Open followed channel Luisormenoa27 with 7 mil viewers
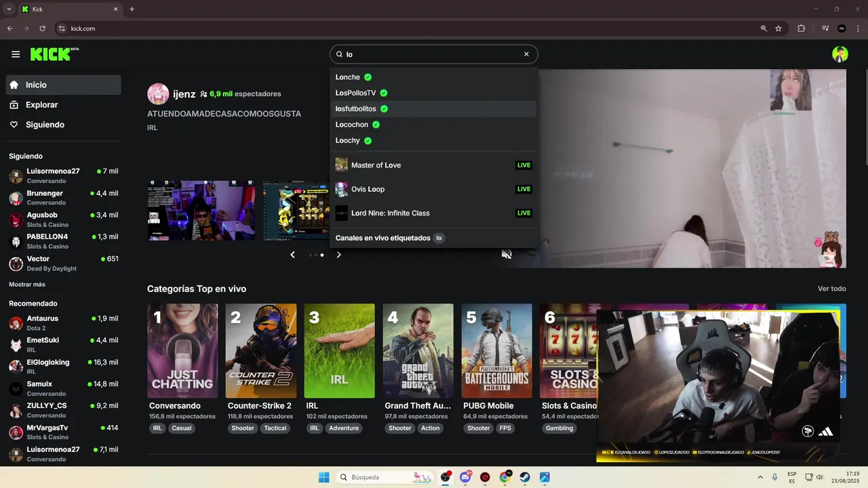 point(64,176)
